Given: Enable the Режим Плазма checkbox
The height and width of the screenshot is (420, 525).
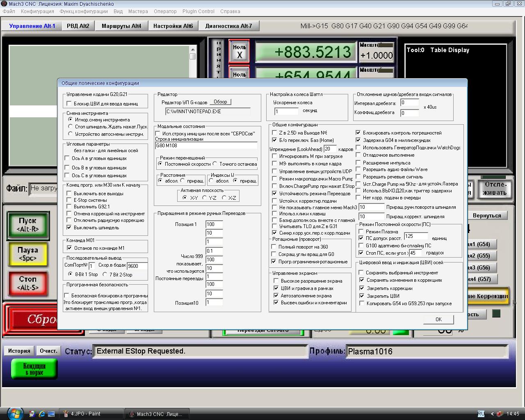Looking at the screenshot, I should click(361, 232).
